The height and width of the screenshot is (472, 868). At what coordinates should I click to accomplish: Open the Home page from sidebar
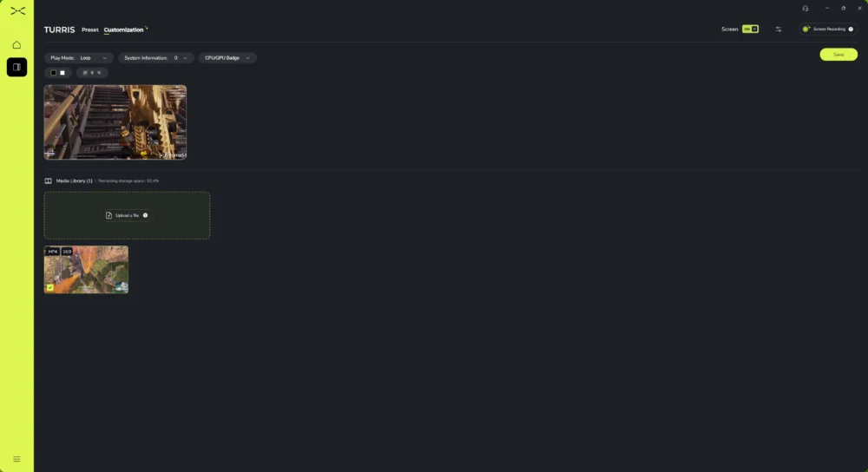tap(16, 45)
